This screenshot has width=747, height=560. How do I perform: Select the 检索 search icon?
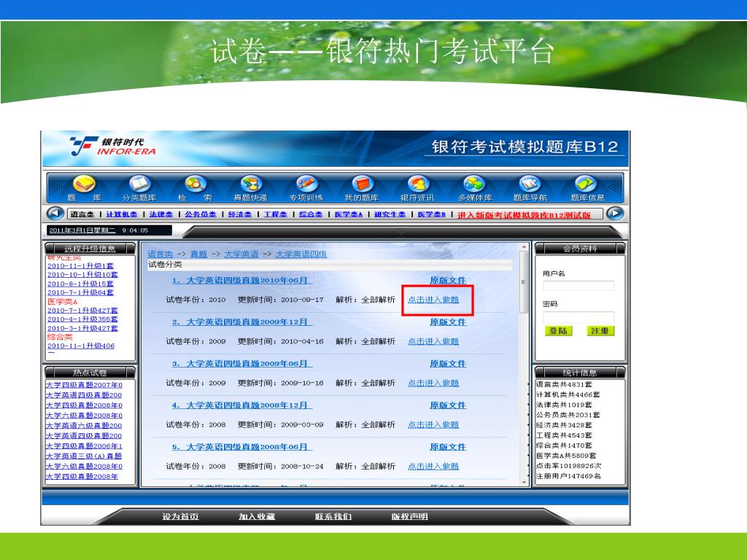(x=196, y=184)
